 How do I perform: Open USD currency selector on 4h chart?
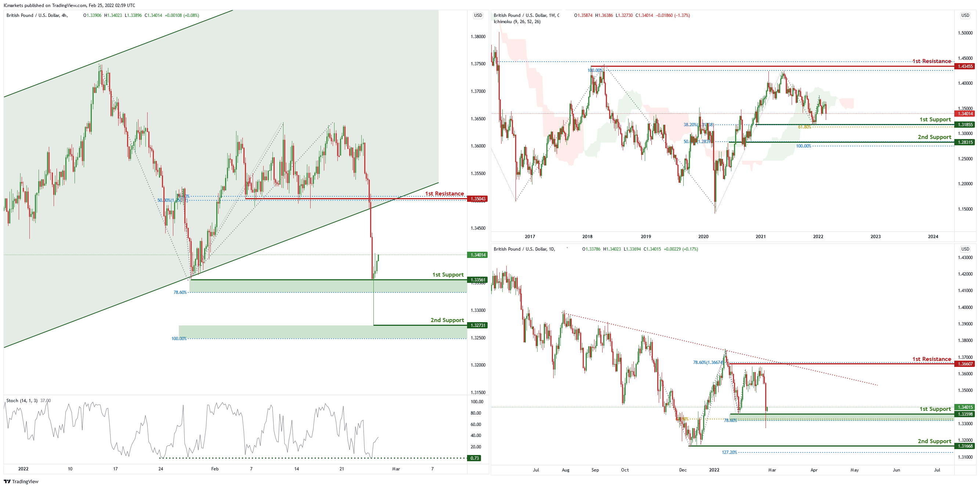coord(478,15)
